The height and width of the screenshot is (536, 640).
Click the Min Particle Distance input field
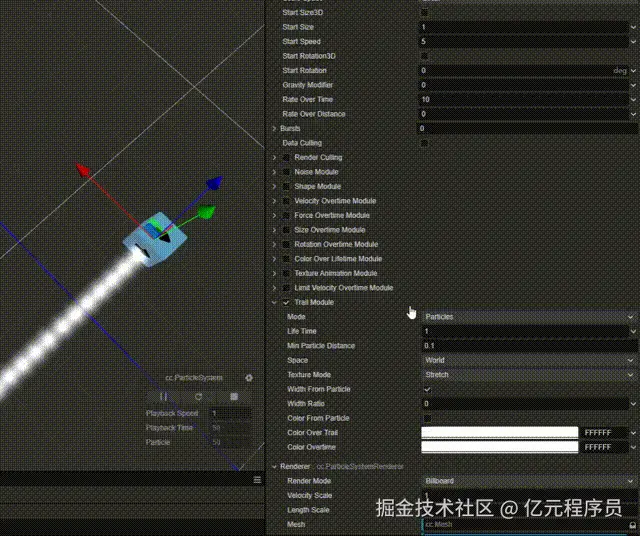coord(529,346)
